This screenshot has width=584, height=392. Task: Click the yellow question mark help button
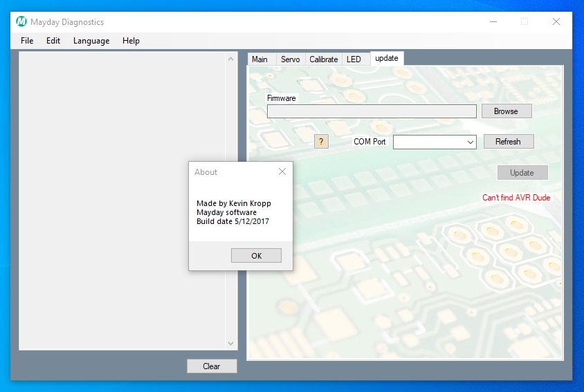pos(321,142)
